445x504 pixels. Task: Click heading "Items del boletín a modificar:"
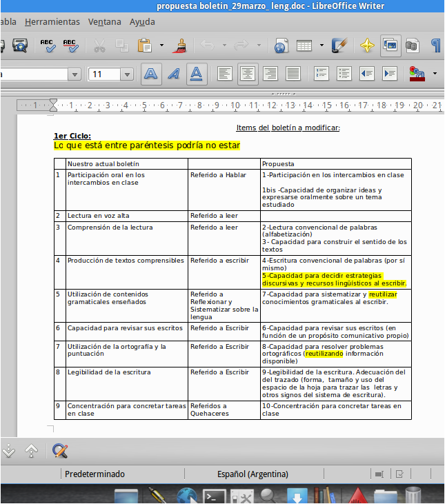288,128
